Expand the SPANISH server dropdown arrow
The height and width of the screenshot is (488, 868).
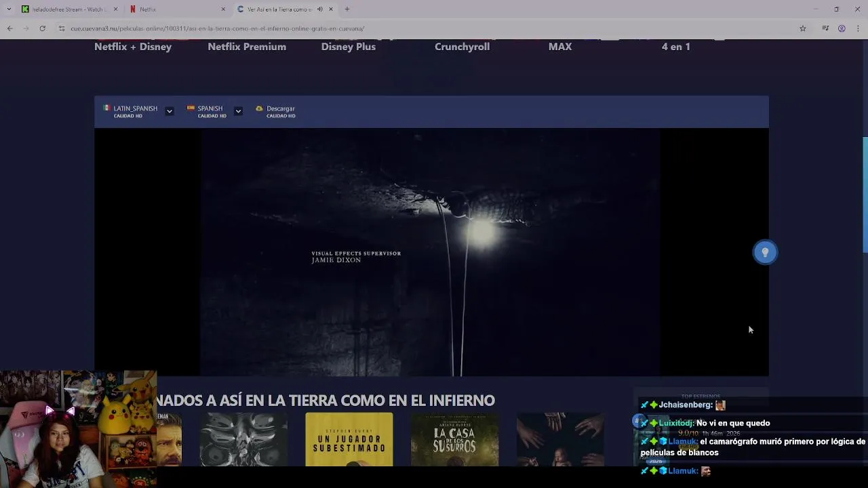[238, 111]
